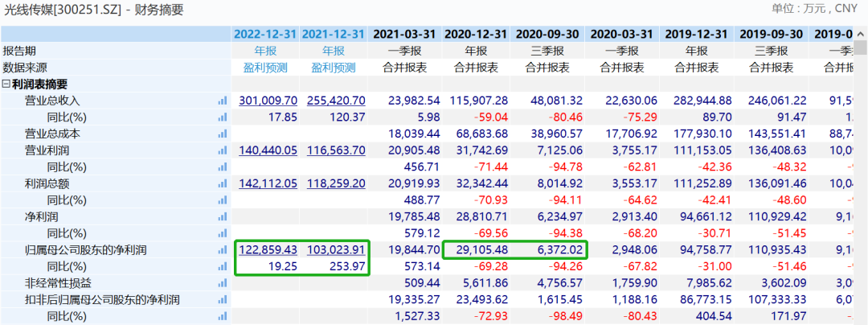Viewport: 868px width, 325px height.
Task: Open chart icon for 同比(%) under 净利润
Action: point(223,233)
